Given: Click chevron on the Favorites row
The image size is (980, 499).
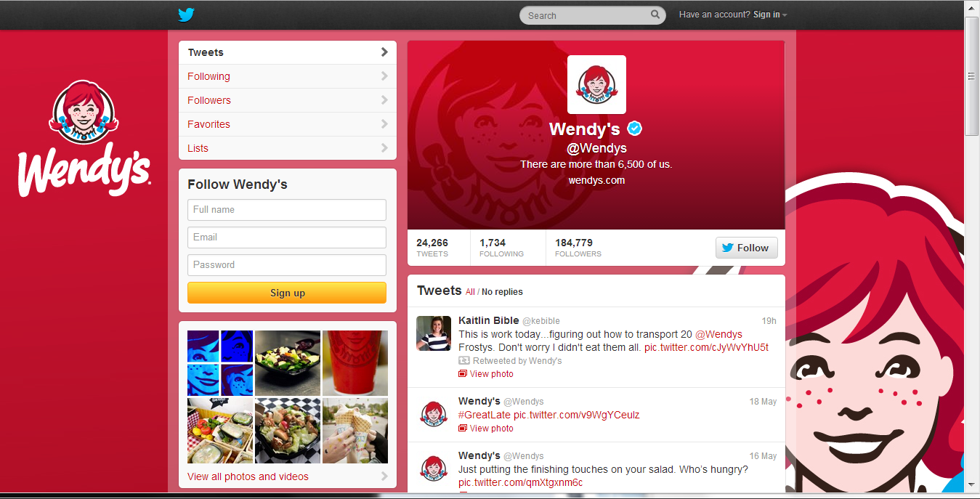Looking at the screenshot, I should coord(384,124).
